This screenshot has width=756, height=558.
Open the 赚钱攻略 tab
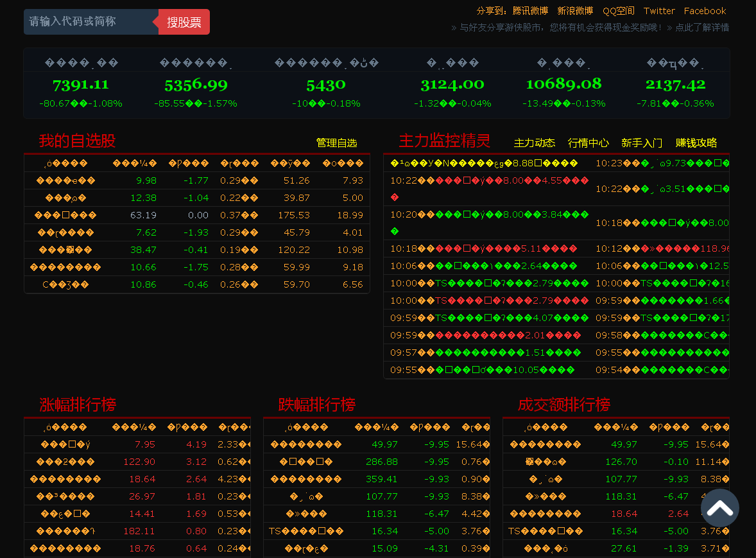(x=696, y=143)
